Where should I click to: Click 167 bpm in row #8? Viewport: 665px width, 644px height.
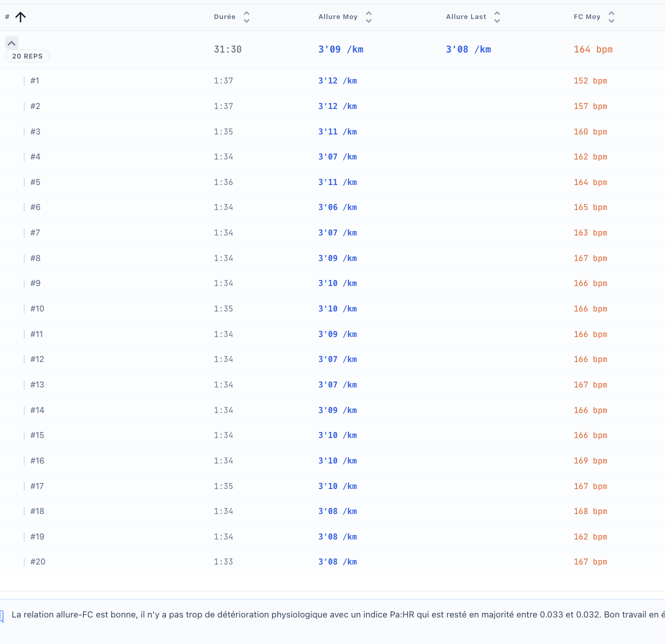point(590,258)
